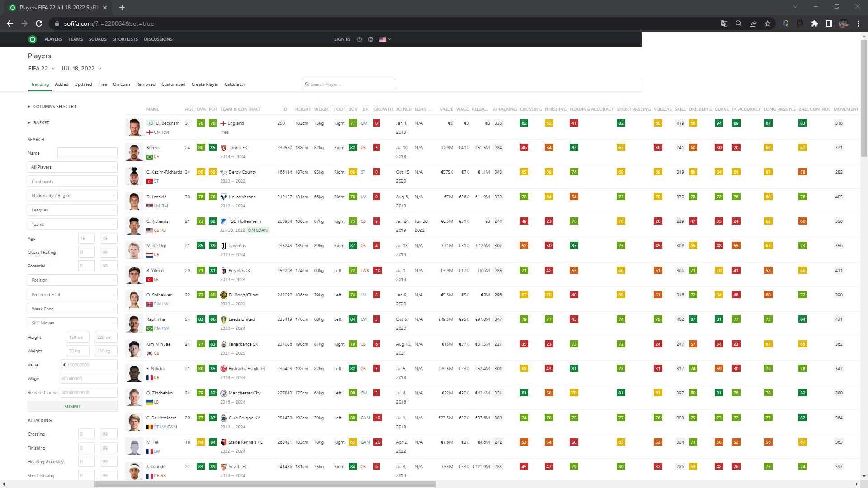Click the Derby County club crest
Image resolution: width=868 pixels, height=488 pixels.
tap(223, 172)
